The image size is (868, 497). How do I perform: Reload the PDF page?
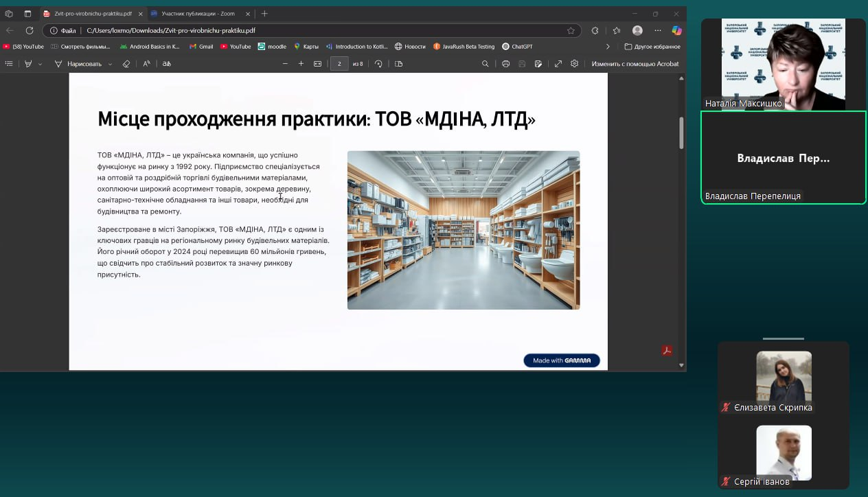(x=30, y=30)
